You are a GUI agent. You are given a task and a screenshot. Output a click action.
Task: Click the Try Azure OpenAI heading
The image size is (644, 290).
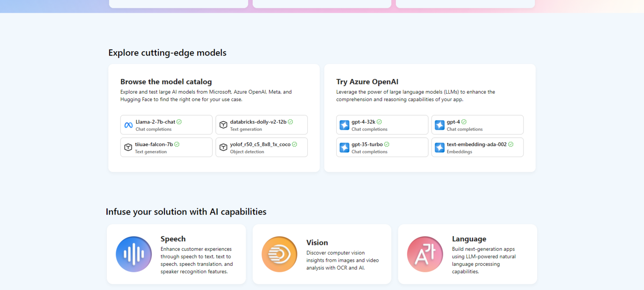pos(367,82)
